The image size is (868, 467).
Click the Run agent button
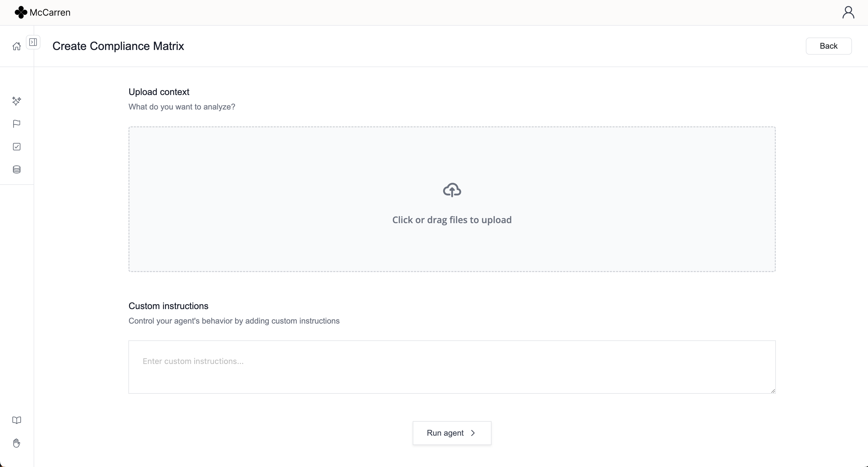[x=452, y=433]
